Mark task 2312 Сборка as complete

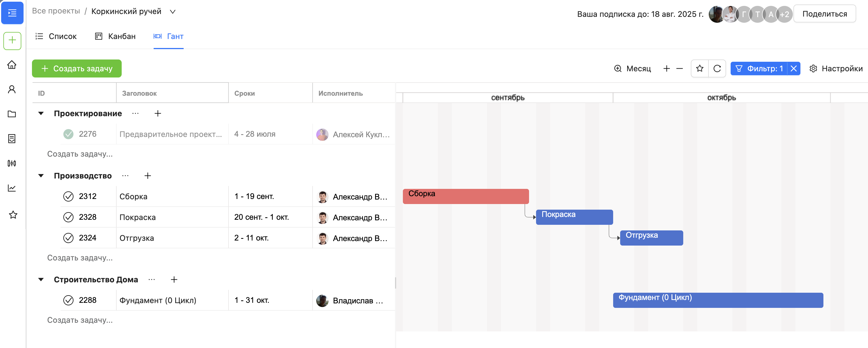pos(68,196)
